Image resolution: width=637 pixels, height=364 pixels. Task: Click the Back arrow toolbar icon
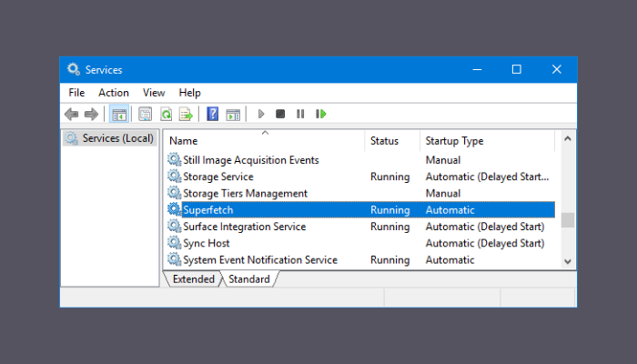click(72, 114)
